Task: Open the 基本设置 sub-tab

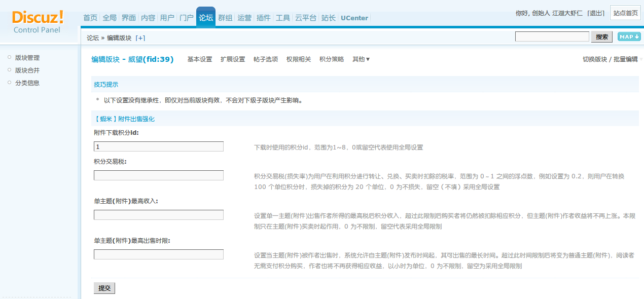Action: click(x=200, y=59)
